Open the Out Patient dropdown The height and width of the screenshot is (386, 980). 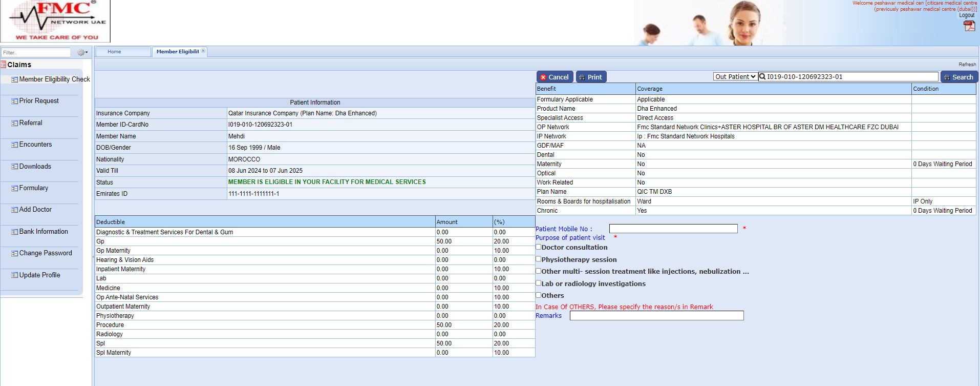coord(735,77)
